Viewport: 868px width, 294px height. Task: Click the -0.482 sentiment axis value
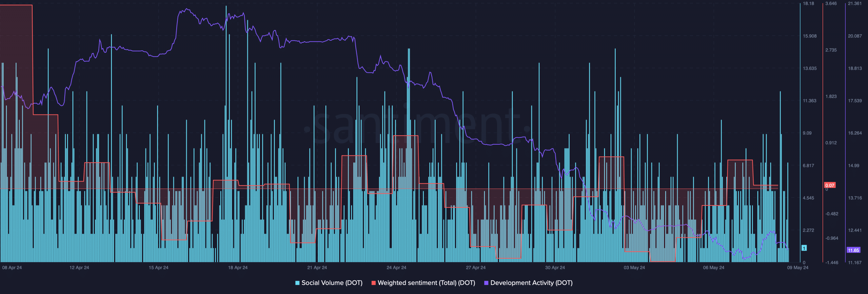[x=832, y=214]
